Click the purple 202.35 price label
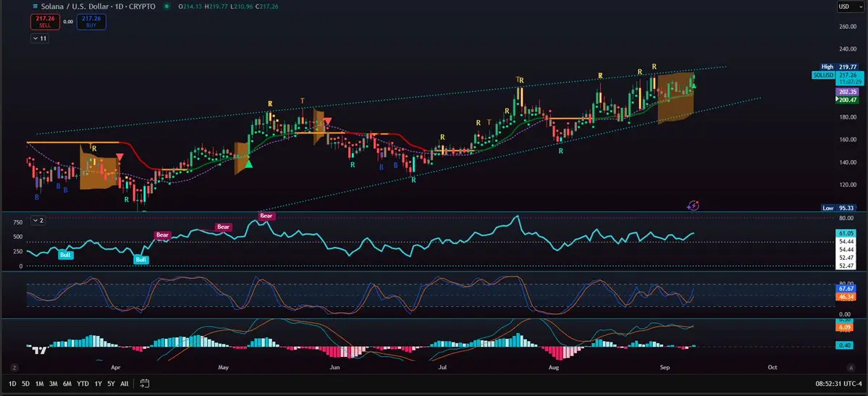 pos(846,91)
